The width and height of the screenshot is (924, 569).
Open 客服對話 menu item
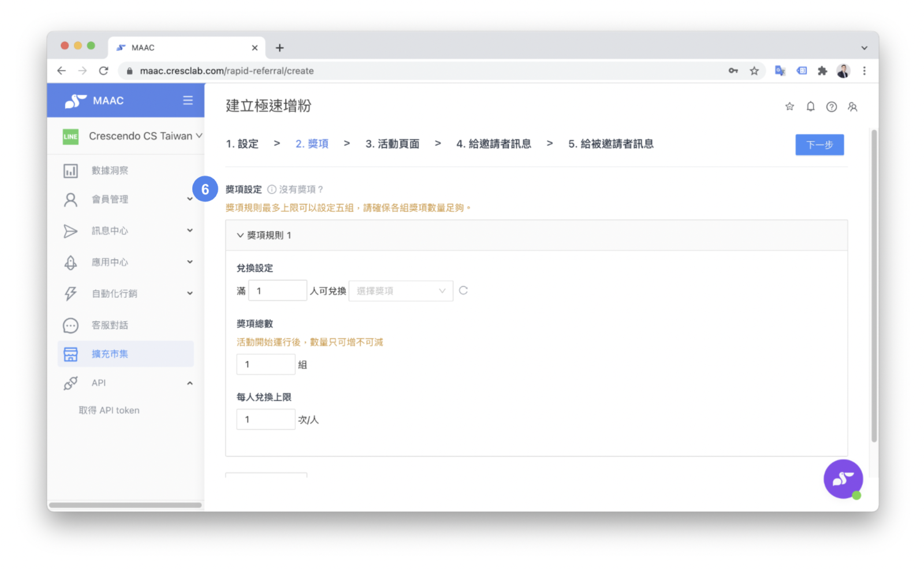coord(110,325)
